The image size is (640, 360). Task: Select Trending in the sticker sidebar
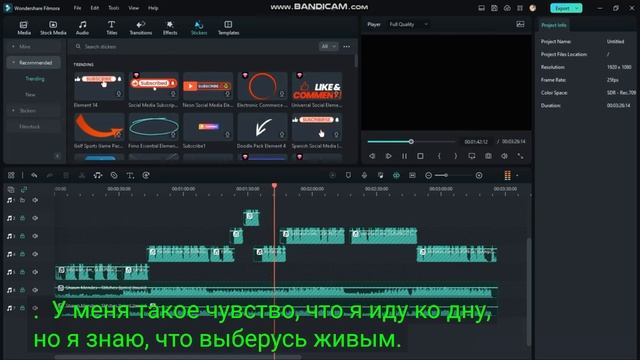[x=35, y=78]
